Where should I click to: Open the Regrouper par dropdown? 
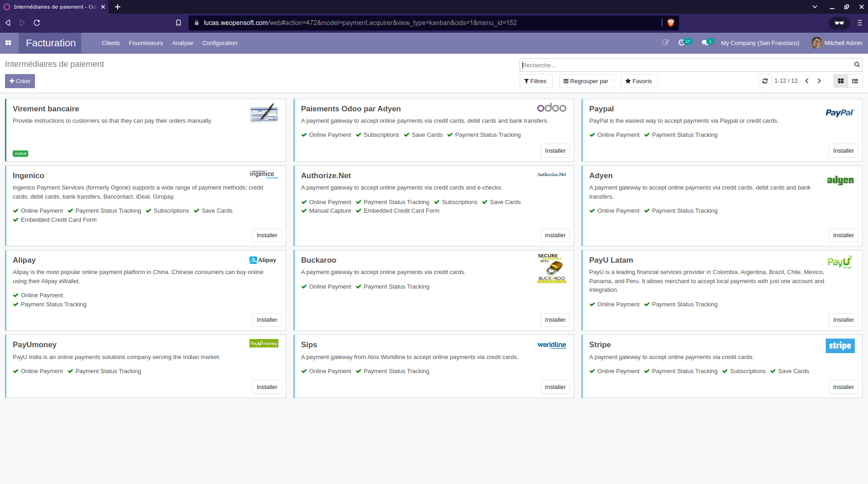click(x=586, y=81)
